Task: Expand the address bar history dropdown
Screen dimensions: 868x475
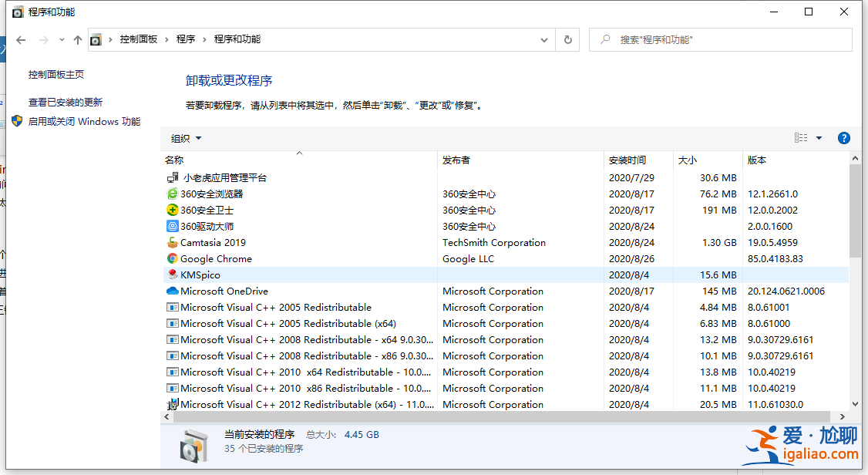Action: (544, 39)
